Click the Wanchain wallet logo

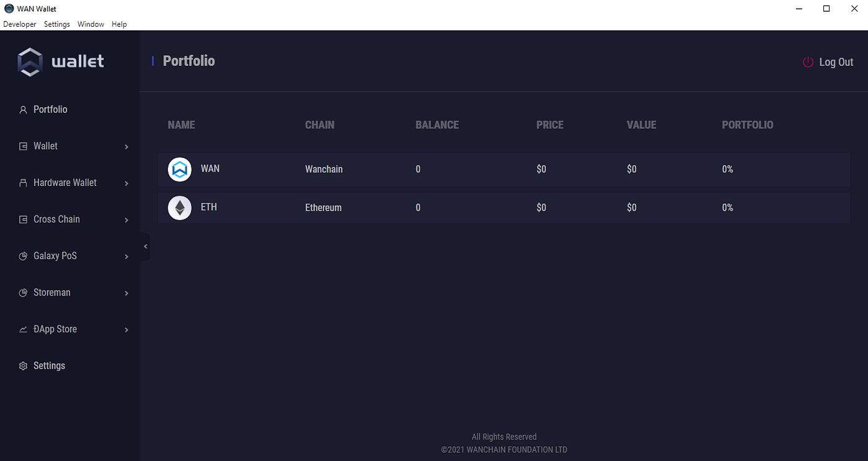(61, 61)
